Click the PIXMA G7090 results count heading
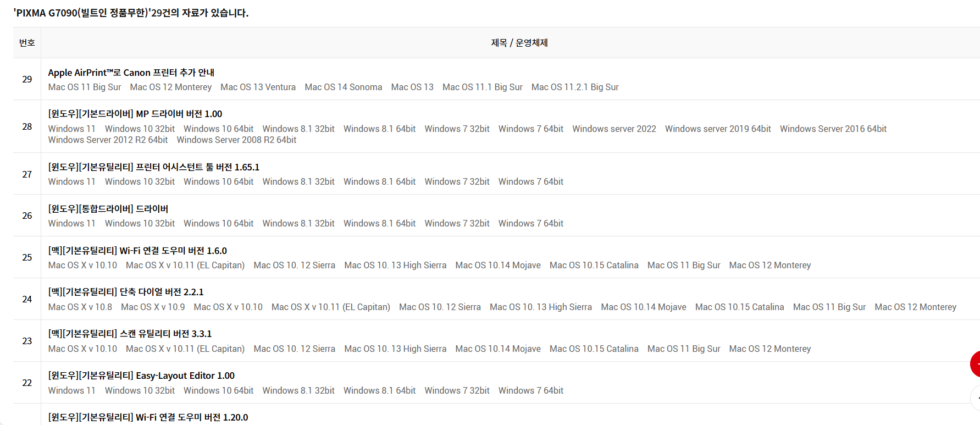 point(131,13)
